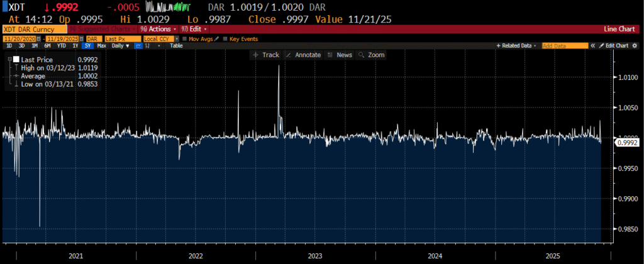Open the Related Data dropdown
Image resolution: width=644 pixels, height=264 pixels.
point(517,46)
